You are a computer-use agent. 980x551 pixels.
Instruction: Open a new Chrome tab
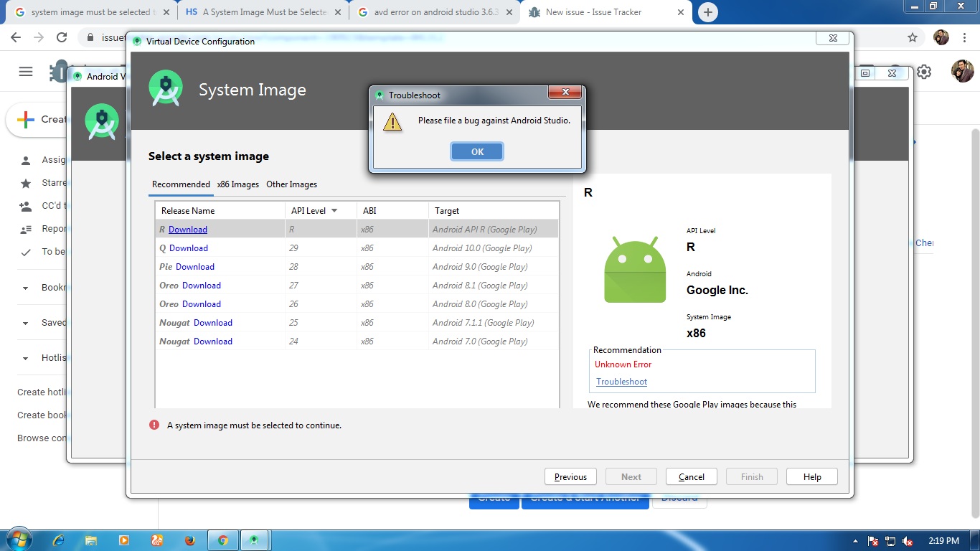pos(707,12)
